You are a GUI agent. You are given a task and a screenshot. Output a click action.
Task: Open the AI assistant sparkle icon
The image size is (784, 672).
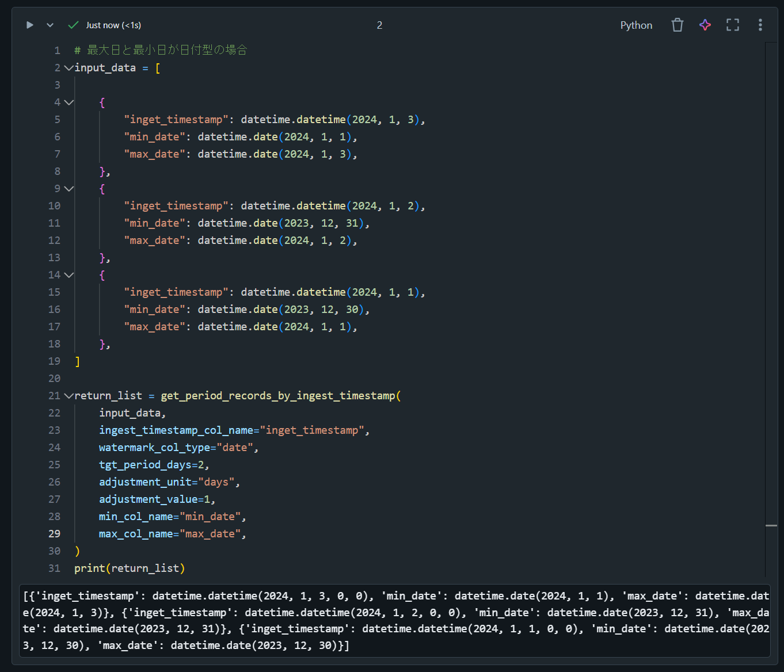705,25
